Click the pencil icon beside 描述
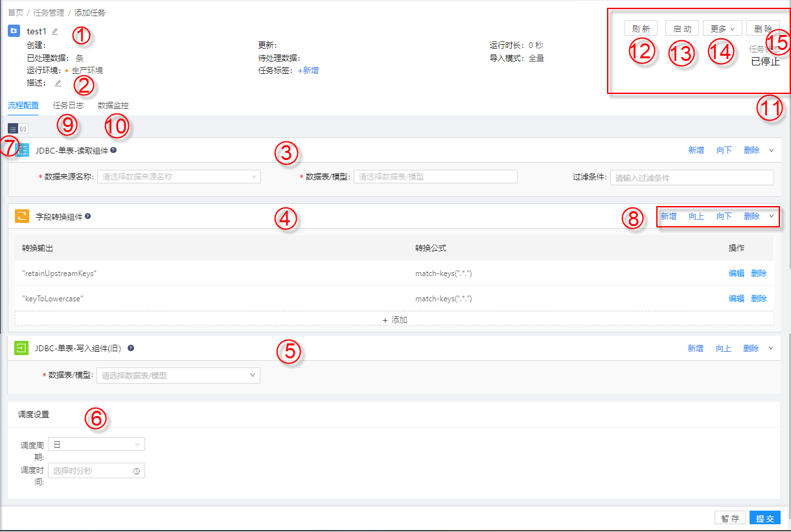The image size is (791, 532). (x=58, y=83)
